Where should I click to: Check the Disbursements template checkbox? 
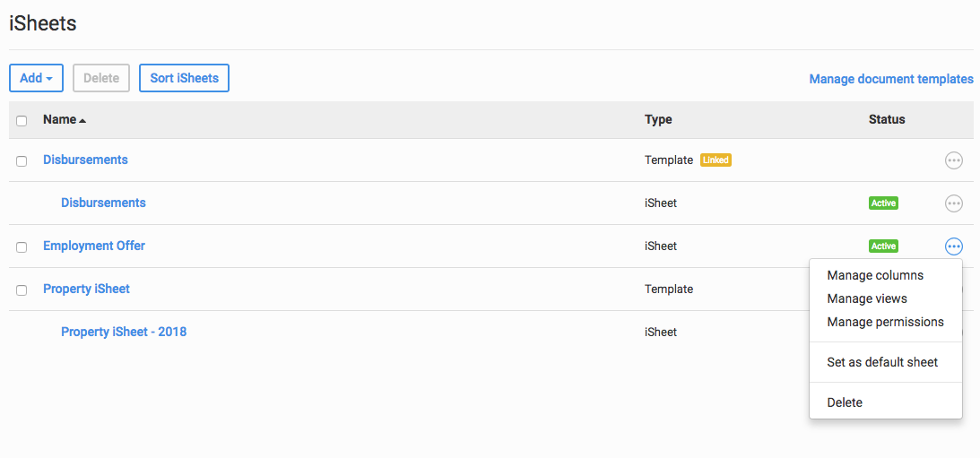coord(22,161)
